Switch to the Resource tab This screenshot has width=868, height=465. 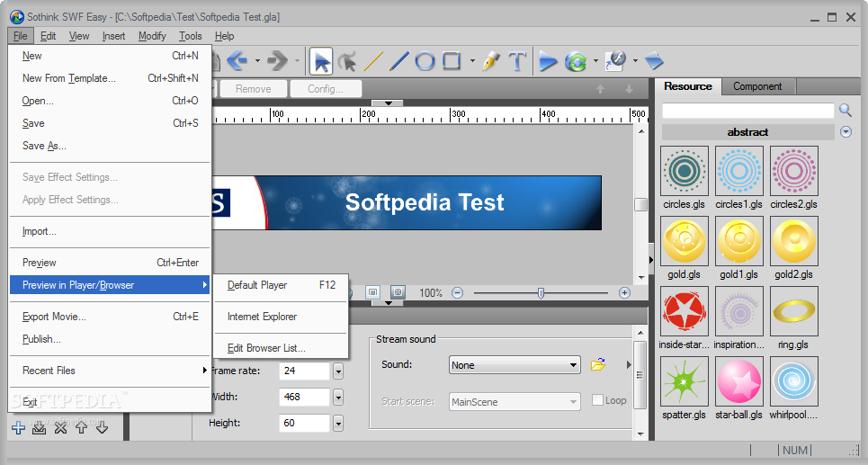pyautogui.click(x=688, y=86)
